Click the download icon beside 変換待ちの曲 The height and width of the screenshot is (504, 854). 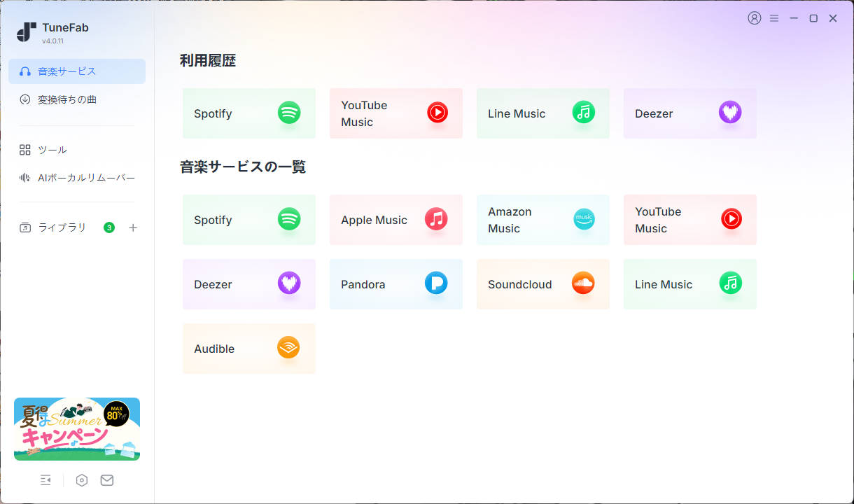click(x=25, y=99)
